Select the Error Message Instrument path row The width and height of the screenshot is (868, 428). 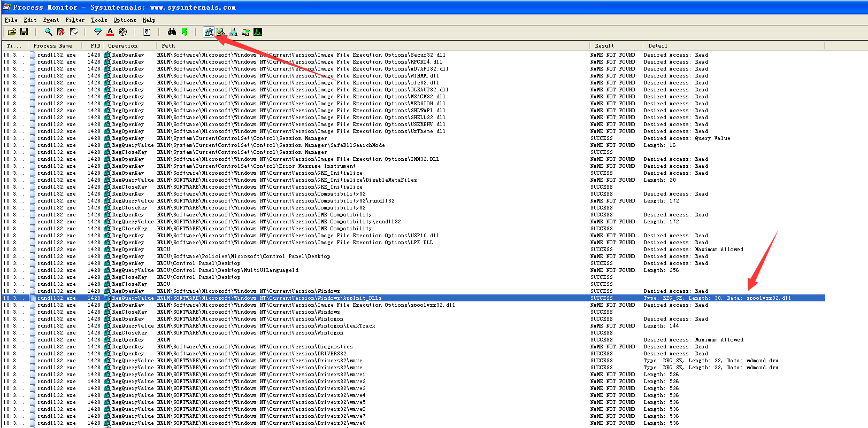coord(413,166)
